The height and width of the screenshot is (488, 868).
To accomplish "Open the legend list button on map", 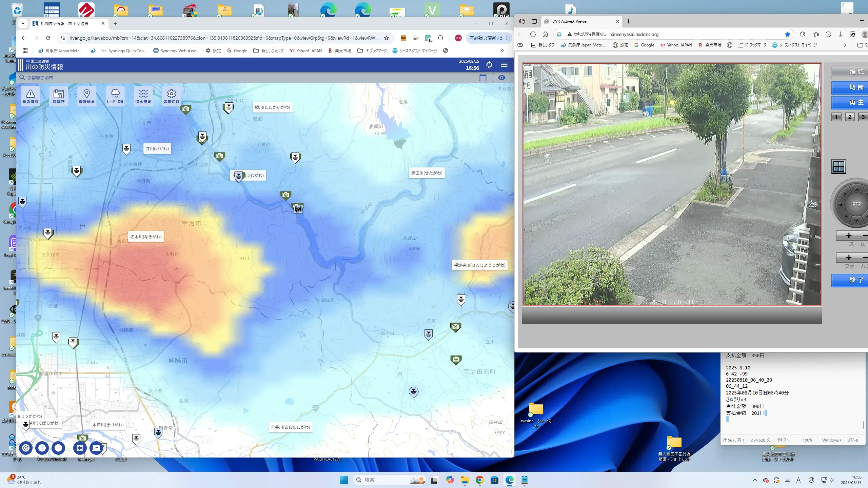I will (80, 448).
